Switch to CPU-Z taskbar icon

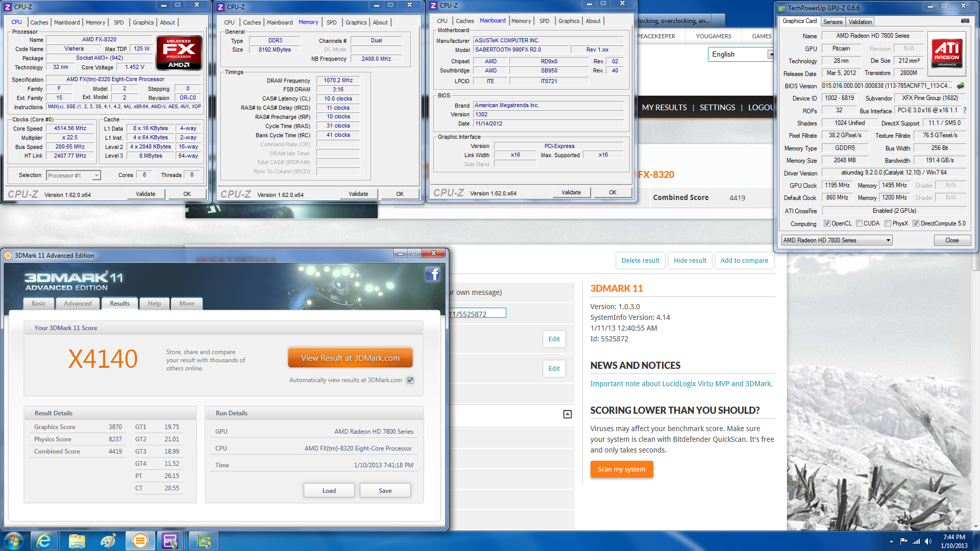click(x=170, y=541)
